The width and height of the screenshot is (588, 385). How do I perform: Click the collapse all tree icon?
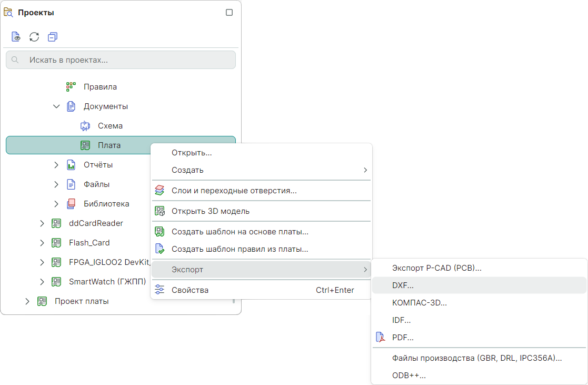tap(52, 37)
